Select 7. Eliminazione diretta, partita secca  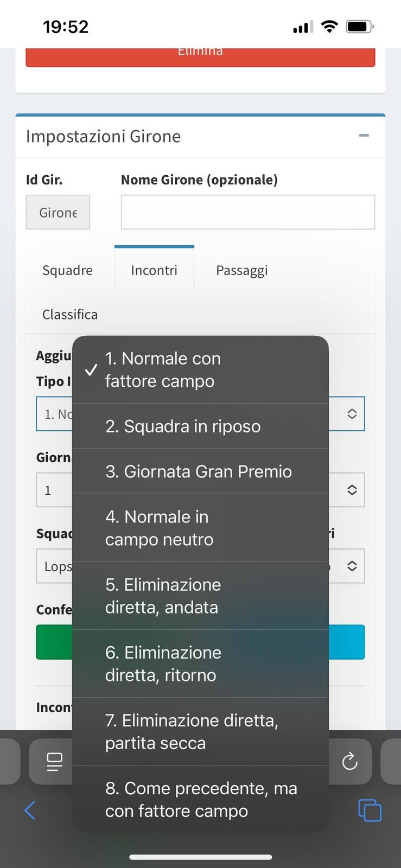point(200,731)
